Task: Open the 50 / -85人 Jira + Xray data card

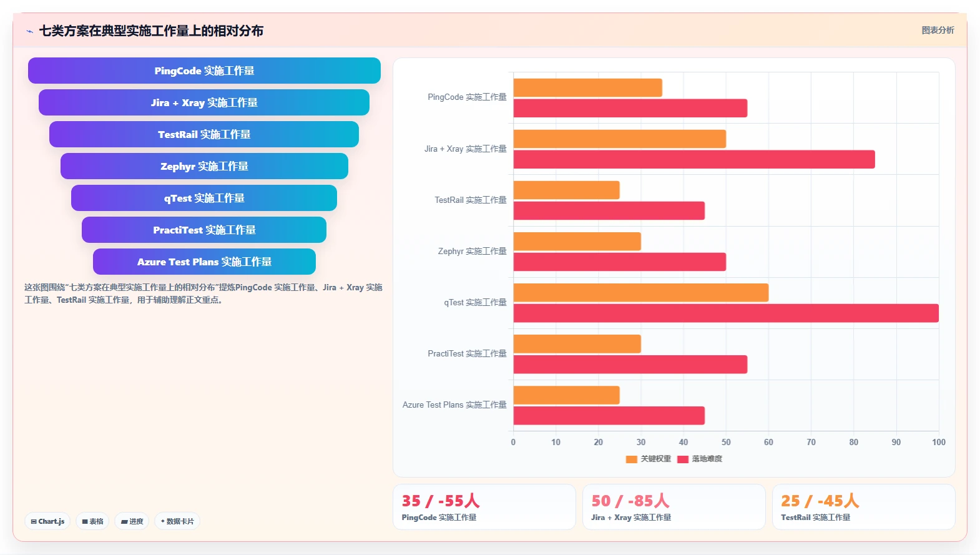Action: tap(674, 507)
